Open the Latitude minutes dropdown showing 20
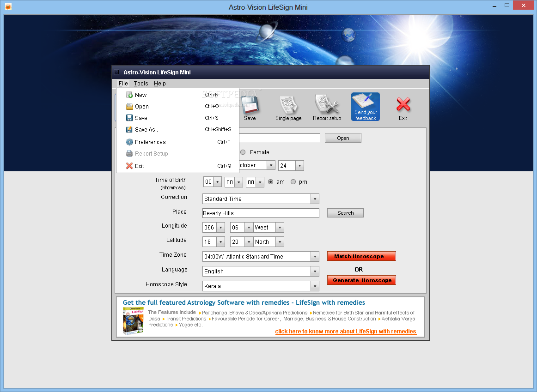Screen dimensions: 537x392 (x=249, y=242)
